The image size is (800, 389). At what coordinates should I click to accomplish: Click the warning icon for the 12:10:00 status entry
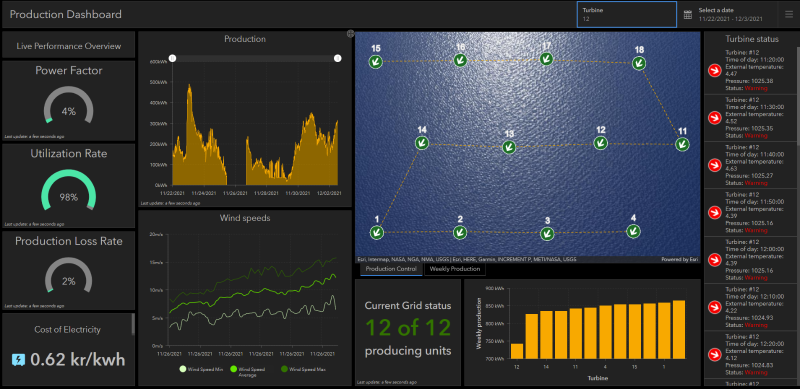coord(715,307)
